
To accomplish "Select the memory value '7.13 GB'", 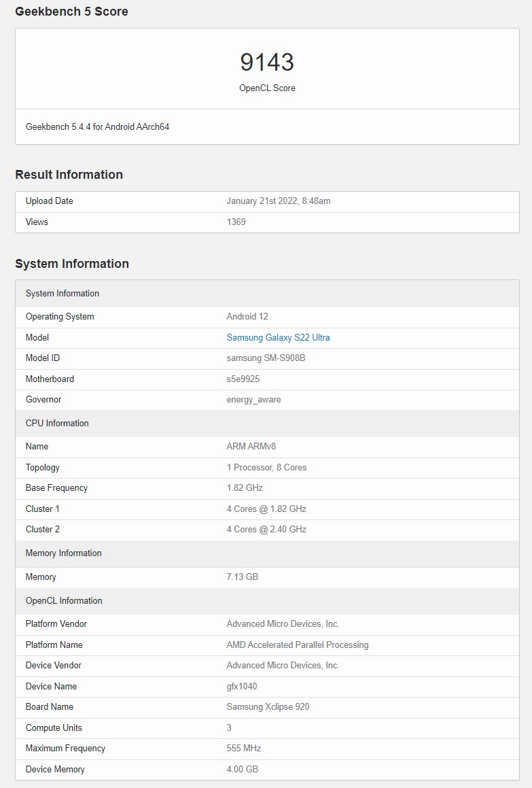I will pyautogui.click(x=242, y=577).
